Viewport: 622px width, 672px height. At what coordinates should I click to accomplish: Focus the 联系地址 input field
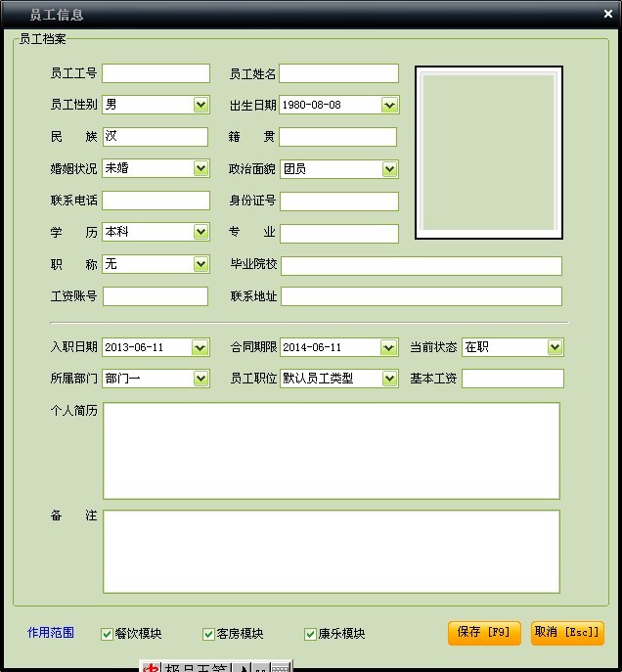click(x=422, y=296)
